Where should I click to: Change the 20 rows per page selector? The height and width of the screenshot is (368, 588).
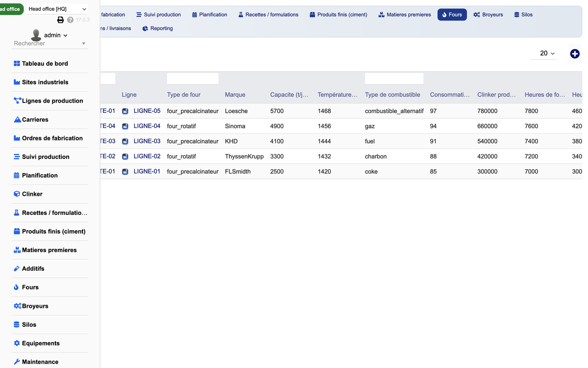[543, 53]
